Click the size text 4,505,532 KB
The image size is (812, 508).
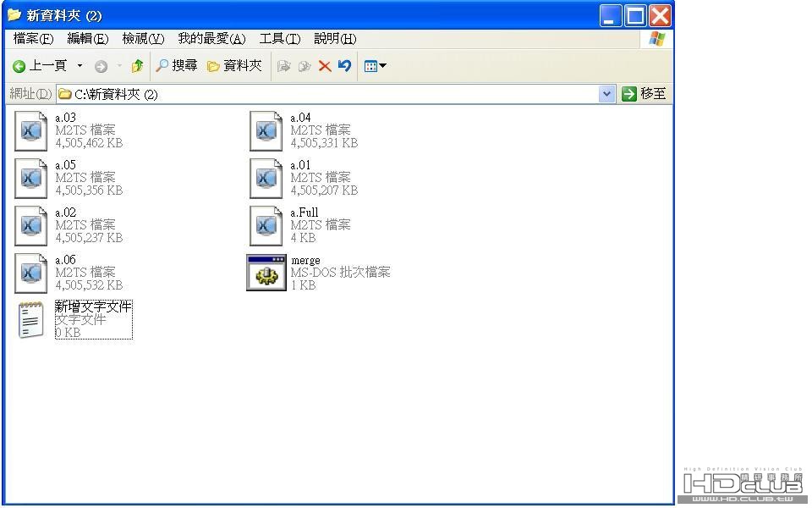coord(89,285)
